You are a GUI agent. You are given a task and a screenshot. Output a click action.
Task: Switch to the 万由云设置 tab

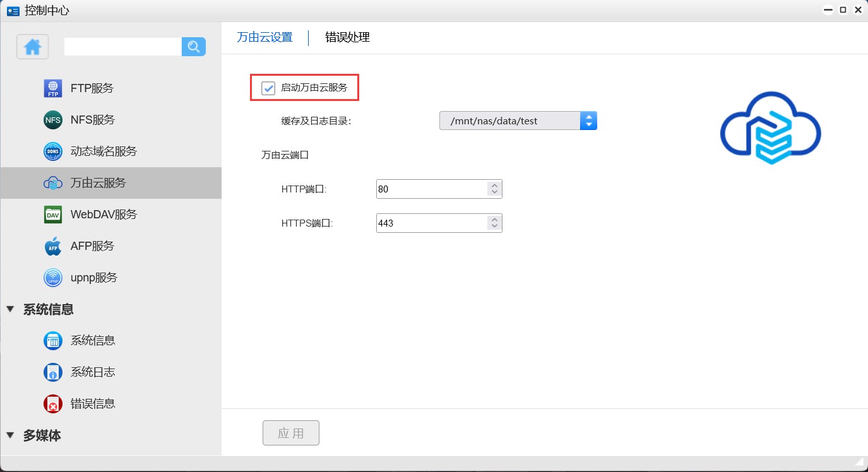pyautogui.click(x=265, y=37)
